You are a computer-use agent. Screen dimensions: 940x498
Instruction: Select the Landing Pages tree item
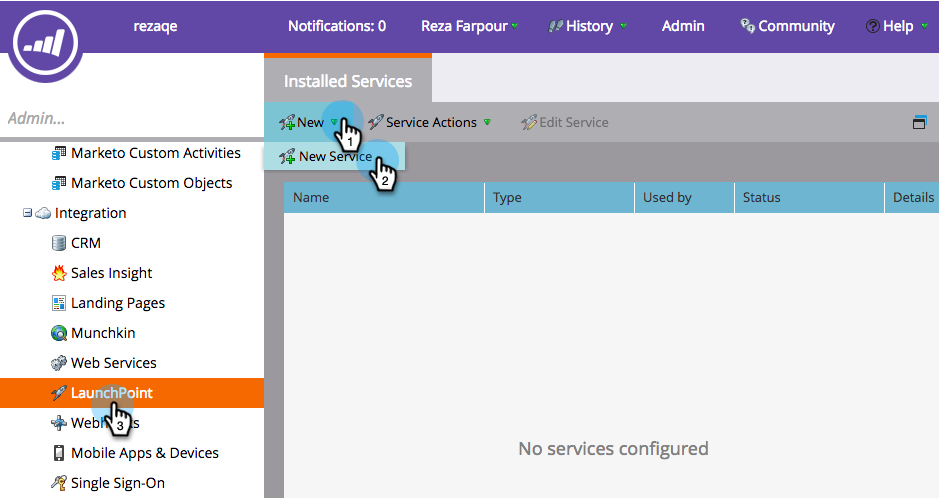[x=118, y=303]
